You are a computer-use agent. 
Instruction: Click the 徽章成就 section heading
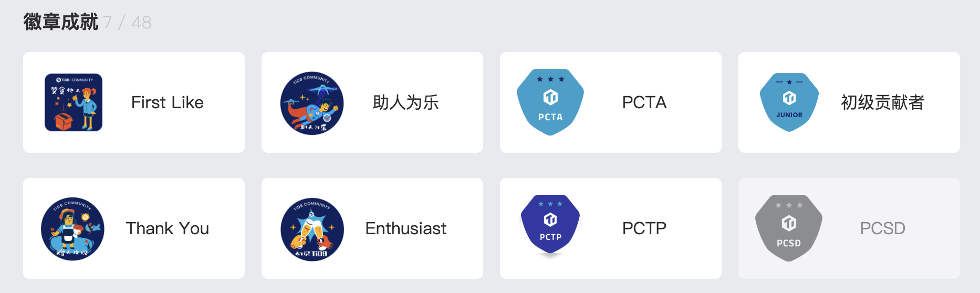pos(61,22)
